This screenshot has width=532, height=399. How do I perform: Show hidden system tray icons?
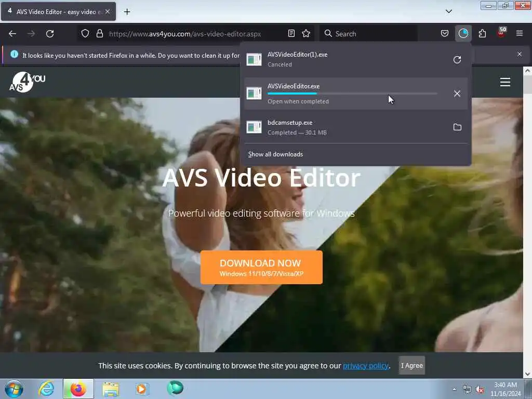(454, 389)
